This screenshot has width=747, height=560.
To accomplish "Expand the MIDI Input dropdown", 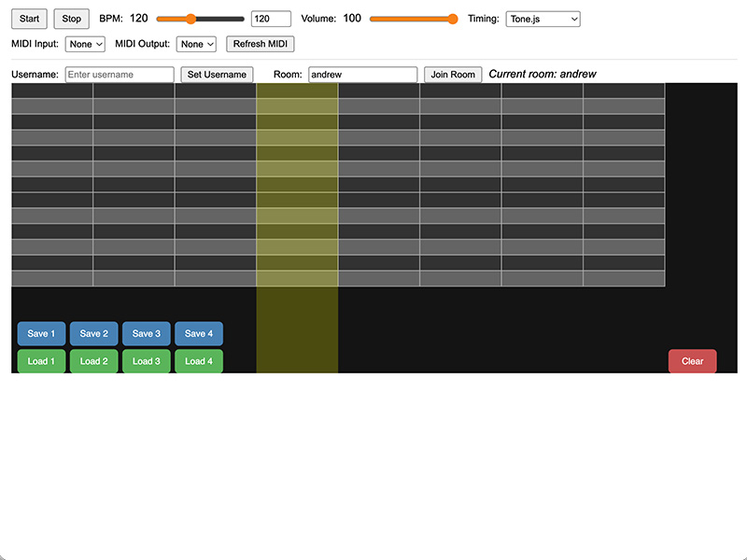I will (x=85, y=44).
